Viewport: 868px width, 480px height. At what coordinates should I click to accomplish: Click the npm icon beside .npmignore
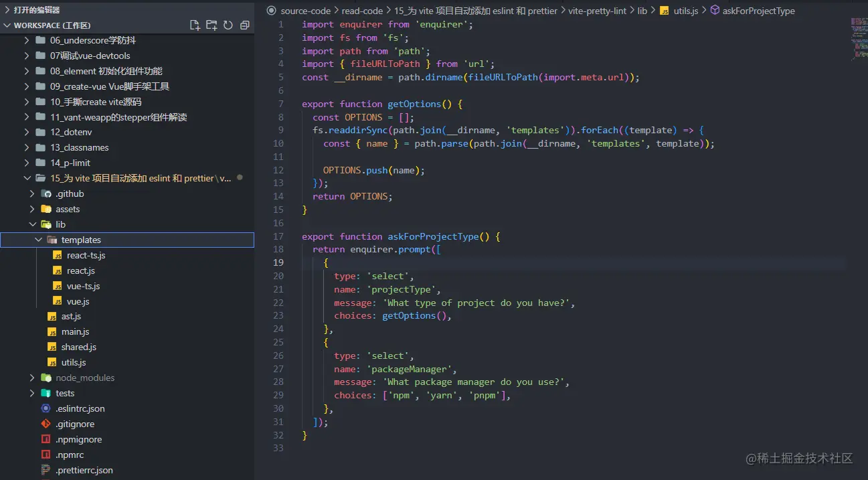coord(46,439)
